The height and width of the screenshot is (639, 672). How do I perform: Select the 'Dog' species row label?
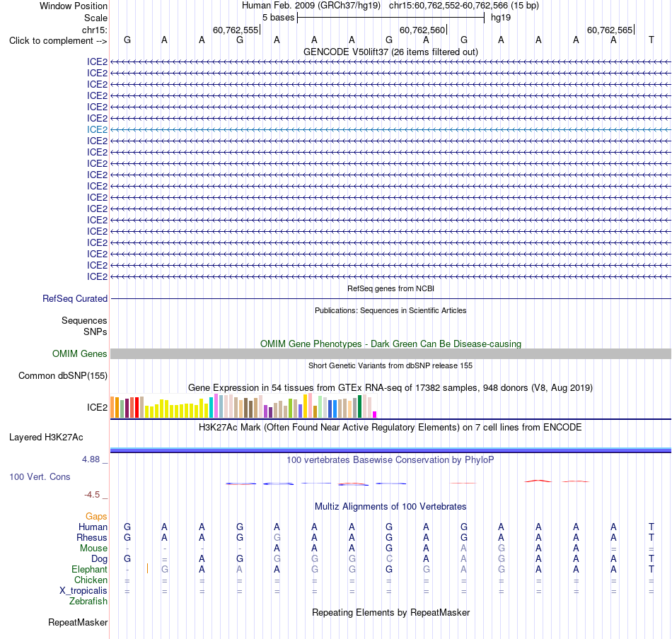pos(100,559)
